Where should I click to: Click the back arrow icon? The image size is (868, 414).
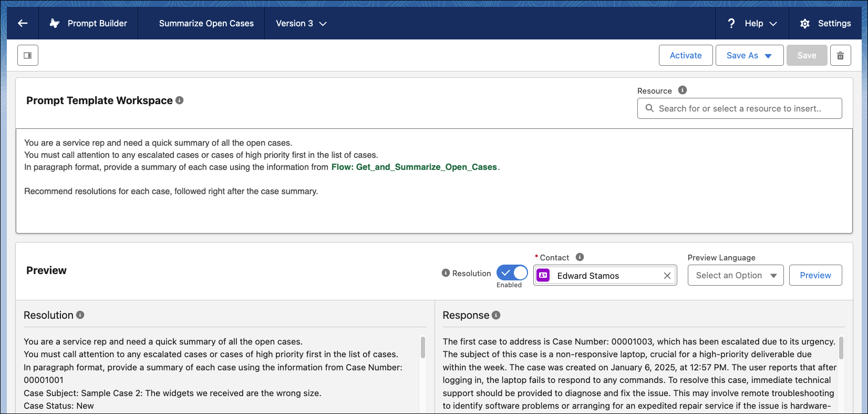click(23, 23)
